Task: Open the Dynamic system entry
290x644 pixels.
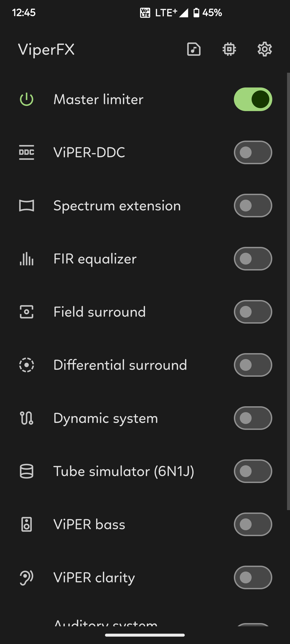Action: point(106,418)
